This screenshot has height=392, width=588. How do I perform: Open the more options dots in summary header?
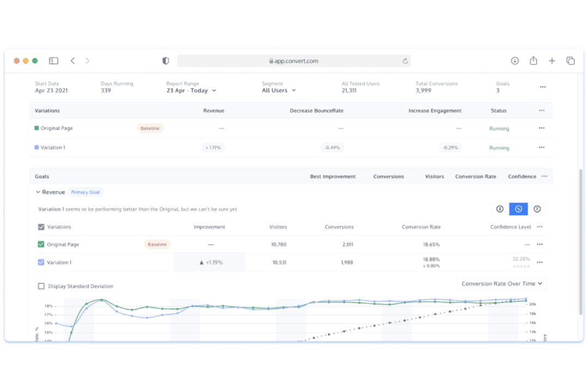point(543,87)
